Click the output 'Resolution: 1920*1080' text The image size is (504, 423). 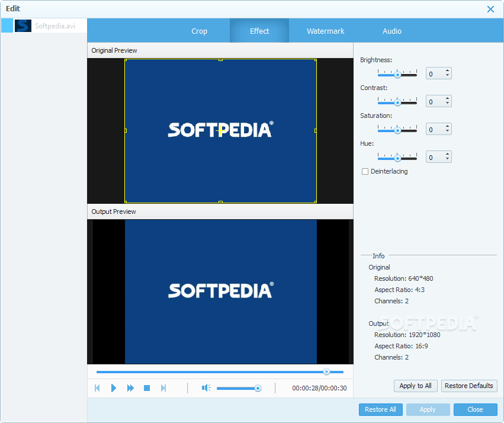(407, 335)
